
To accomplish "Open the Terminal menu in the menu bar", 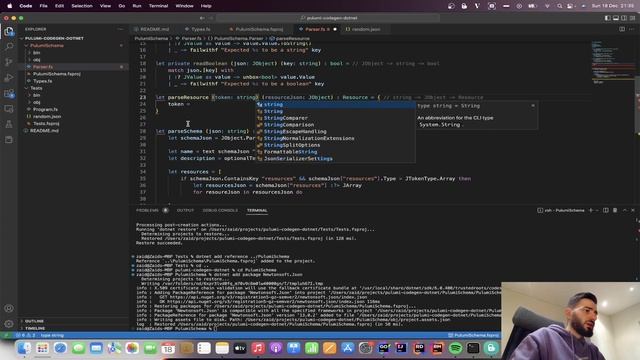I will [x=158, y=6].
